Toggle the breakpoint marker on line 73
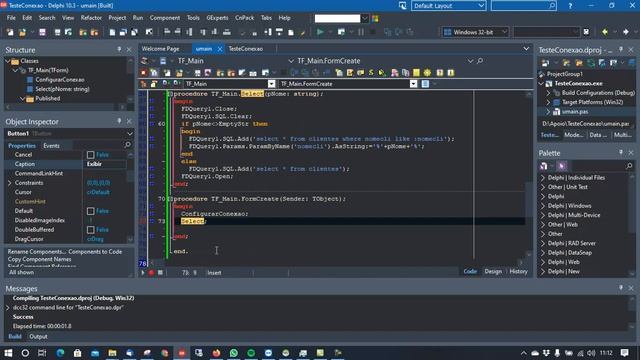640x360 pixels. pyautogui.click(x=143, y=221)
